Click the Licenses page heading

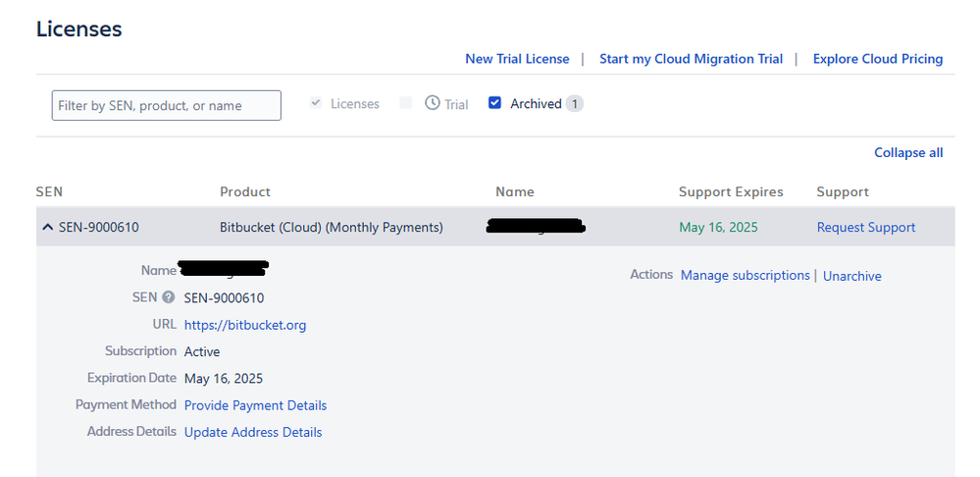[x=78, y=28]
